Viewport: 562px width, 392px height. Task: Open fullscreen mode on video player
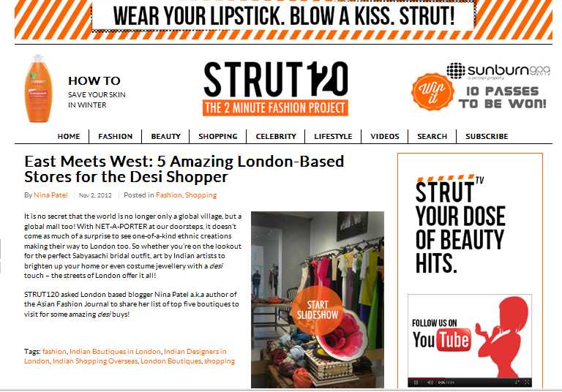[x=527, y=382]
